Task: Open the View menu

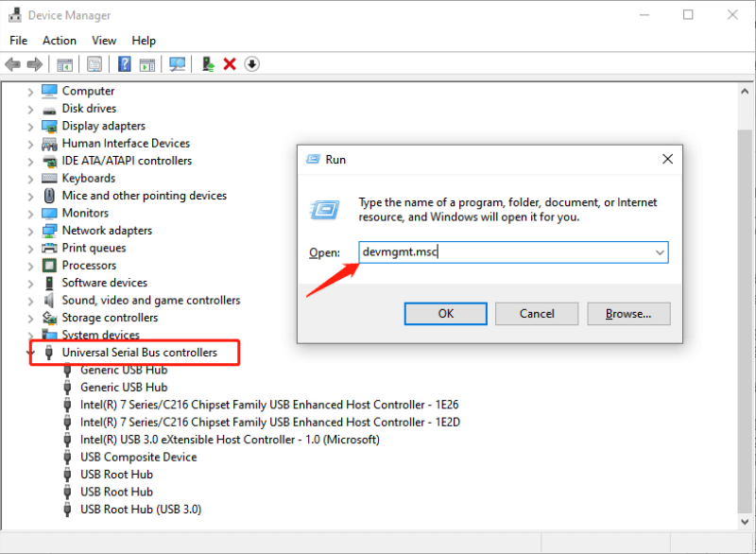Action: pos(104,41)
